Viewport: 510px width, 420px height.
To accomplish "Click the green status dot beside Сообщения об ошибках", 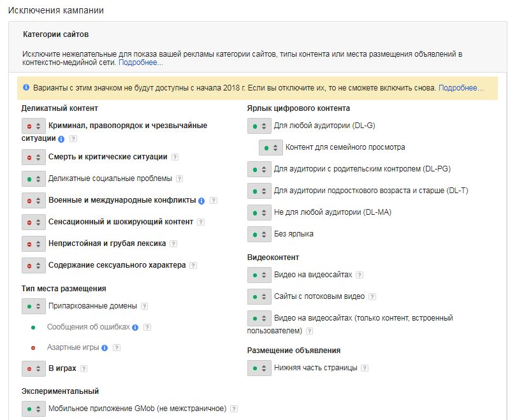I will [x=33, y=328].
